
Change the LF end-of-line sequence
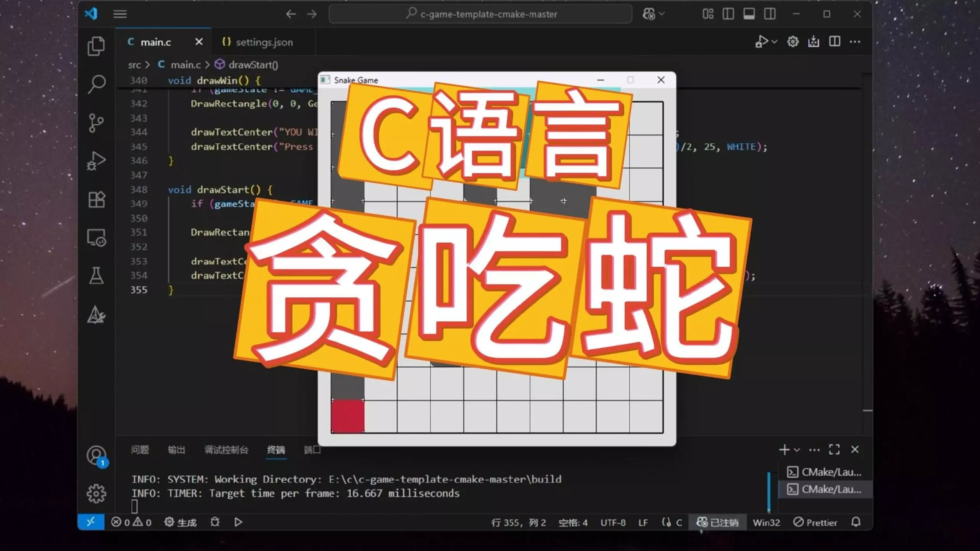point(643,523)
